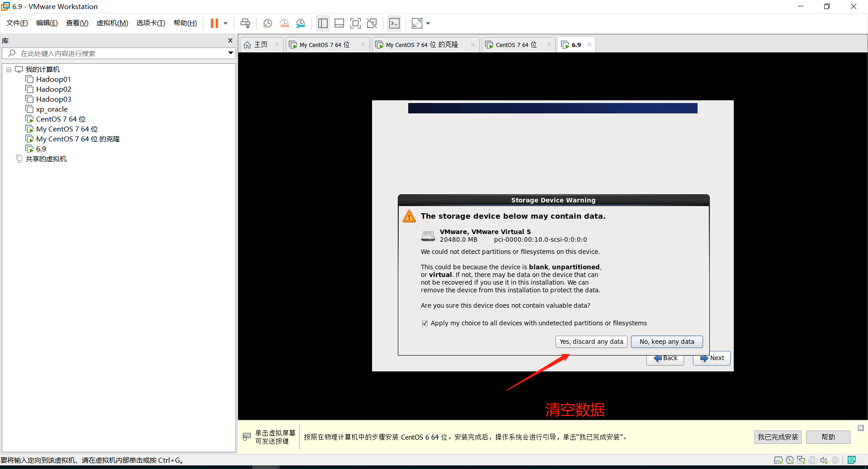Click the printer device status icon
This screenshot has height=469, width=868.
click(x=812, y=460)
